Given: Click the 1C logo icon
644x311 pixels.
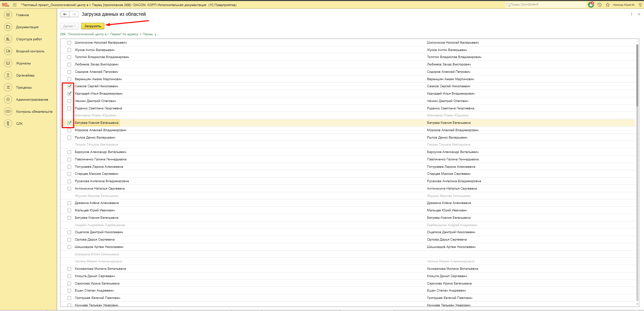Looking at the screenshot, I should tap(5, 5).
